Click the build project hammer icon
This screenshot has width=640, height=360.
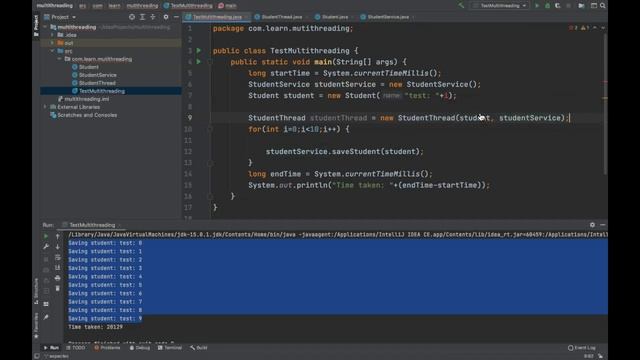tap(461, 6)
